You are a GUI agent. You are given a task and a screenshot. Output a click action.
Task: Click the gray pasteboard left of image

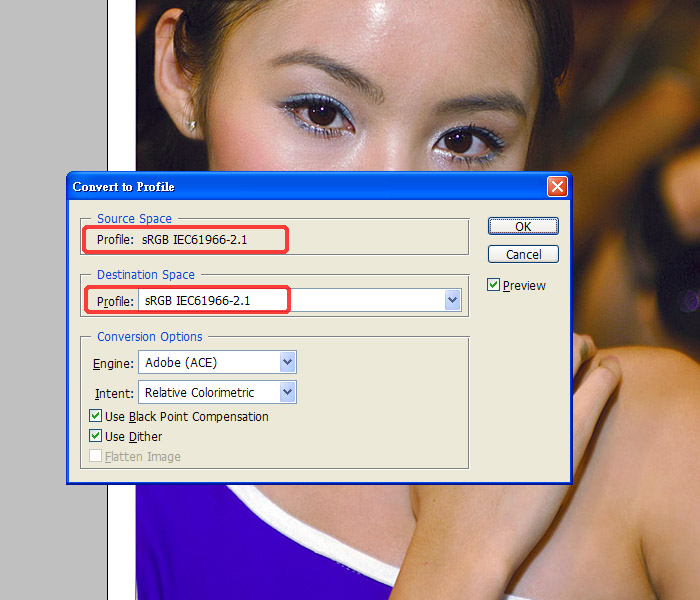tap(53, 300)
